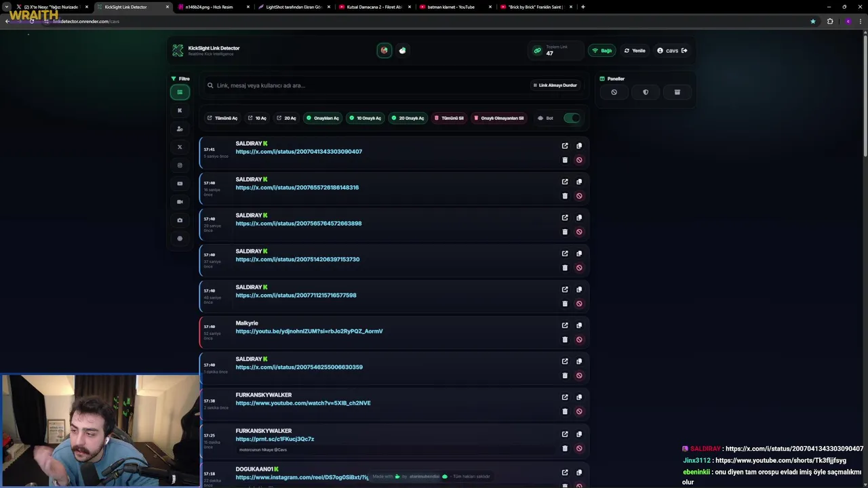The height and width of the screenshot is (488, 868).
Task: Open archive panel icon under Paneller
Action: pos(677,92)
